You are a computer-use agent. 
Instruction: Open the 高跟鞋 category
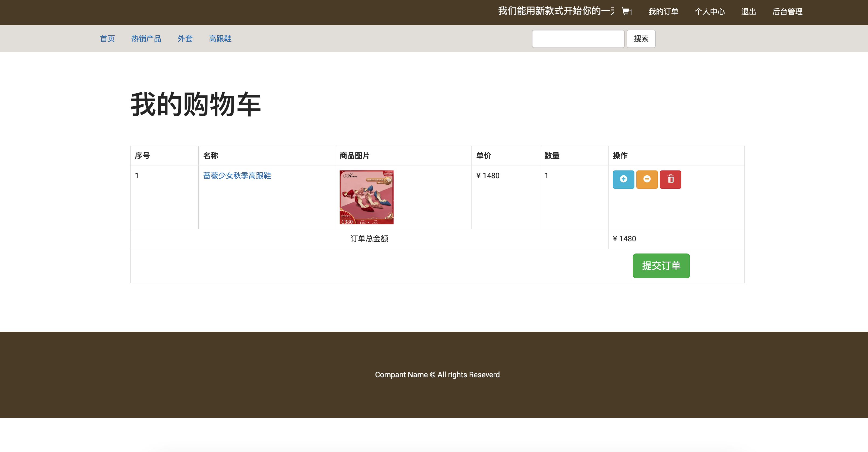(x=220, y=39)
